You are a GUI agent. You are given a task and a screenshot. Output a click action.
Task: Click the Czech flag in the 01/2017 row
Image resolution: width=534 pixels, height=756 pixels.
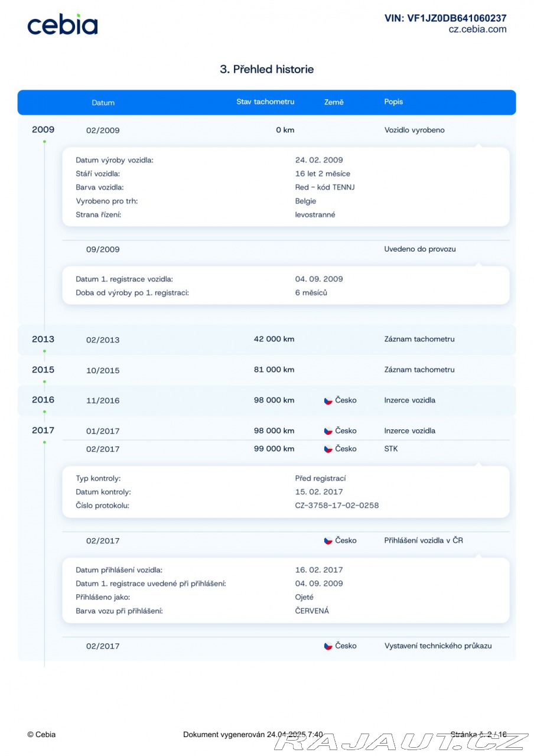click(328, 431)
